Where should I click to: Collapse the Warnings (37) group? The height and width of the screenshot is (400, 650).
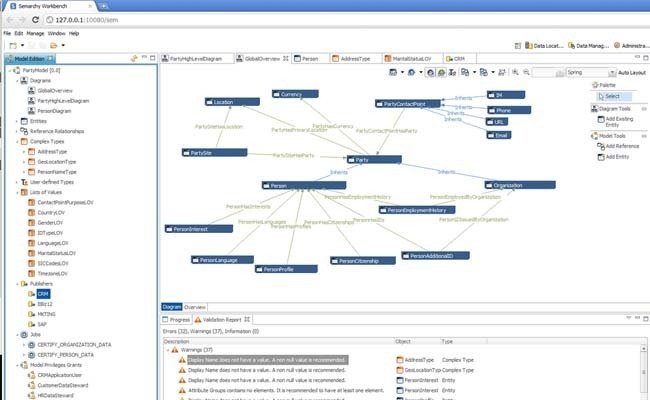pos(168,350)
